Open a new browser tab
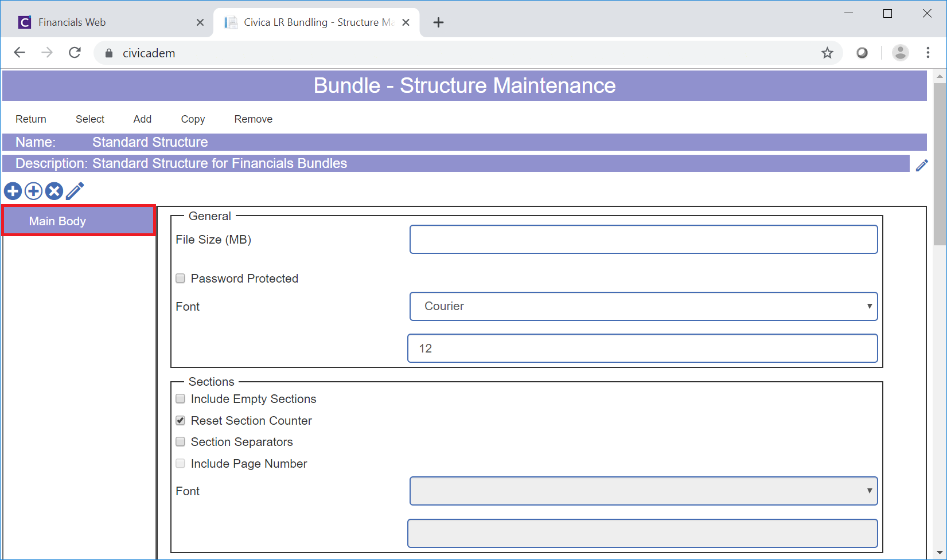This screenshot has width=947, height=560. (x=438, y=22)
